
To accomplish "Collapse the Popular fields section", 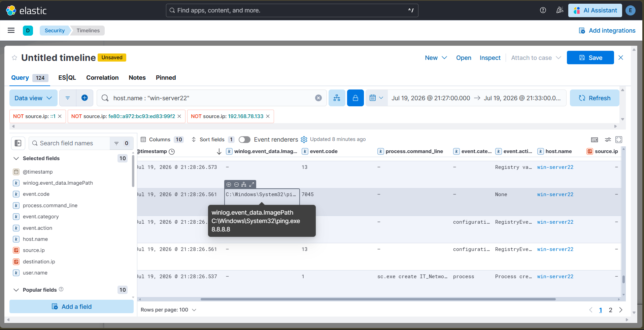I will 16,290.
